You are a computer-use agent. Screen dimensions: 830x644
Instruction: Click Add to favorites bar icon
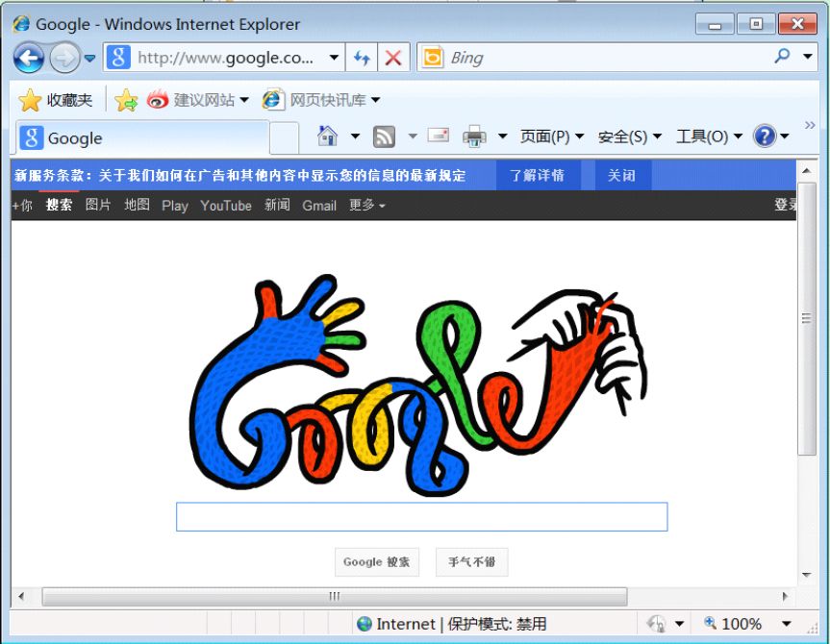(x=126, y=100)
